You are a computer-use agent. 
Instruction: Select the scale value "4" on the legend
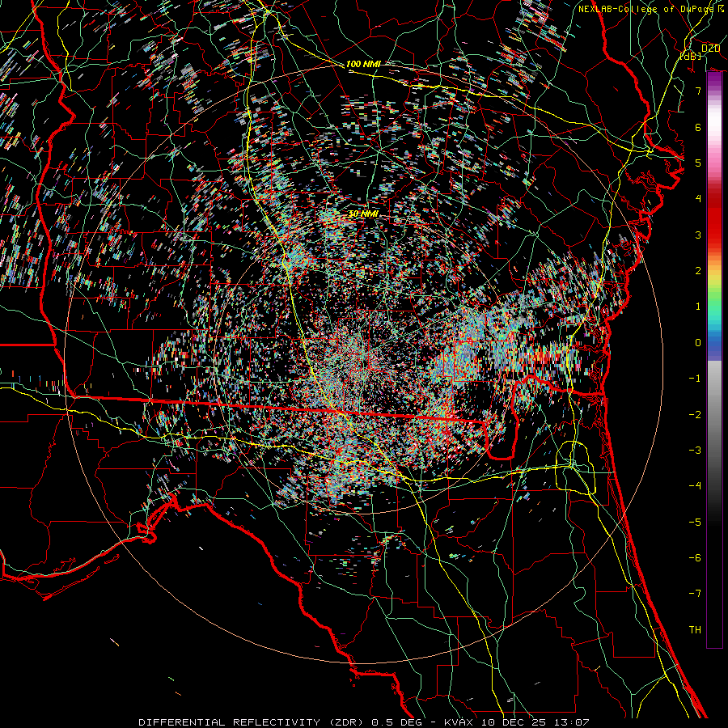(x=698, y=199)
